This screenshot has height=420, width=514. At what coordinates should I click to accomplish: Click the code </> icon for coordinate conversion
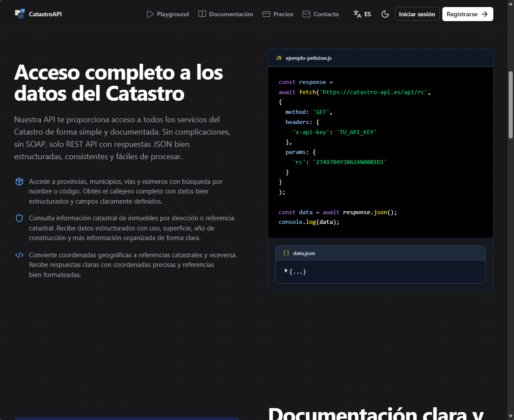pos(19,254)
